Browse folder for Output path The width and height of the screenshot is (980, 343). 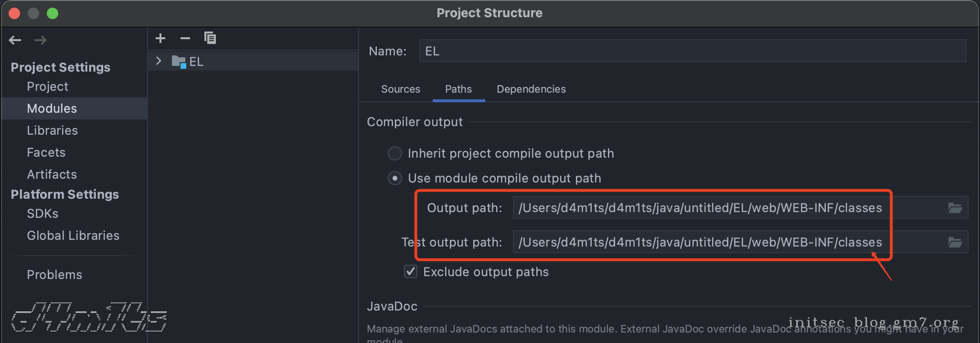955,208
